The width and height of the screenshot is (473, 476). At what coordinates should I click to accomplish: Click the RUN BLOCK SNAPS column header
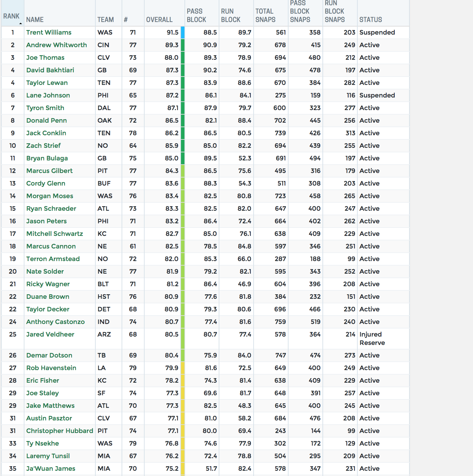[335, 12]
